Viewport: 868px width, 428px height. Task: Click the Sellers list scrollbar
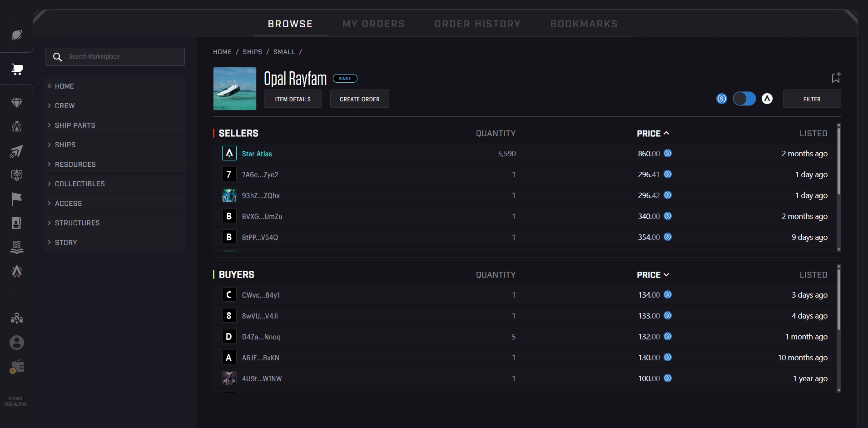838,161
